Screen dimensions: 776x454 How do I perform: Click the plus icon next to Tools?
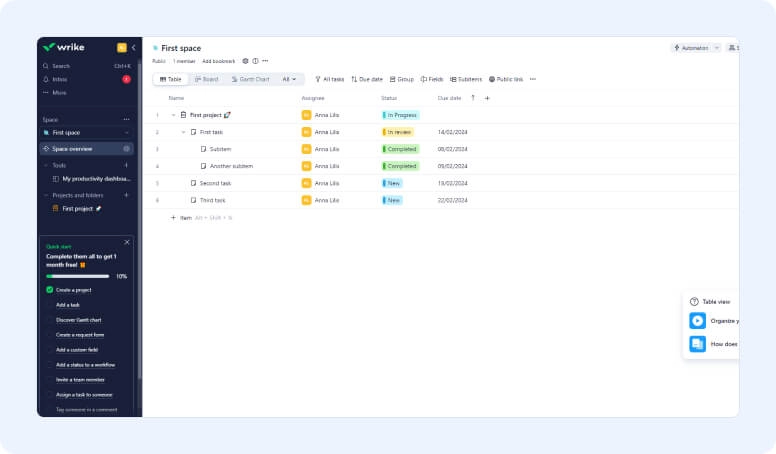[x=126, y=165]
